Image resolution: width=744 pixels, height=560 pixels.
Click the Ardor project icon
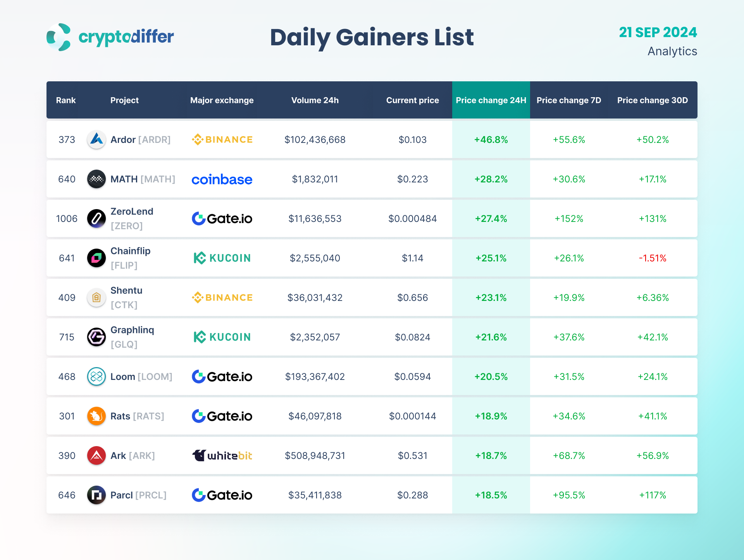click(x=96, y=140)
